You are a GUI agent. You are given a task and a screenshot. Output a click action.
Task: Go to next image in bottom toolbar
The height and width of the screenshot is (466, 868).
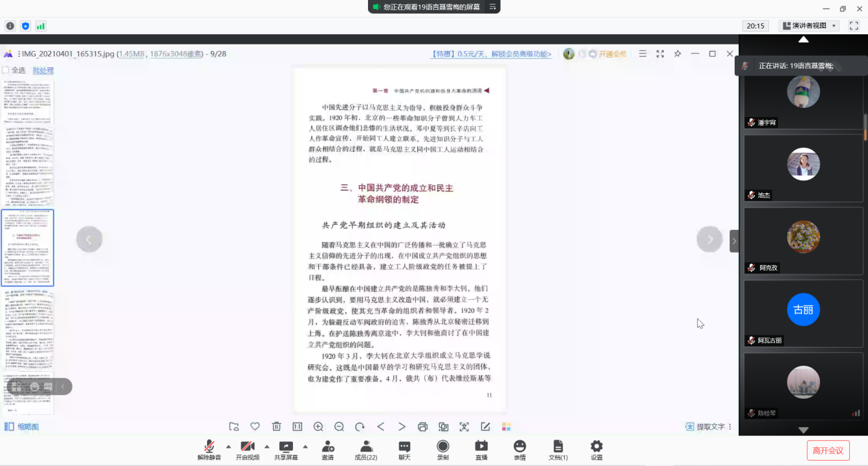402,427
